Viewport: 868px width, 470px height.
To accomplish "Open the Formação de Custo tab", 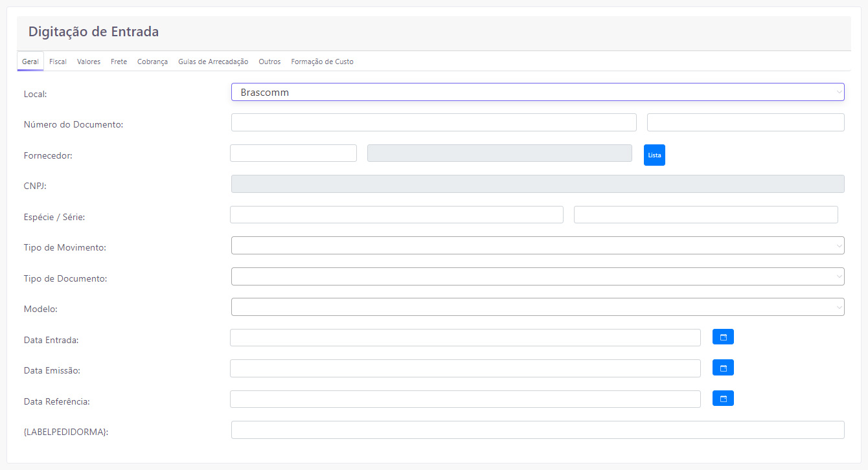I will point(322,62).
